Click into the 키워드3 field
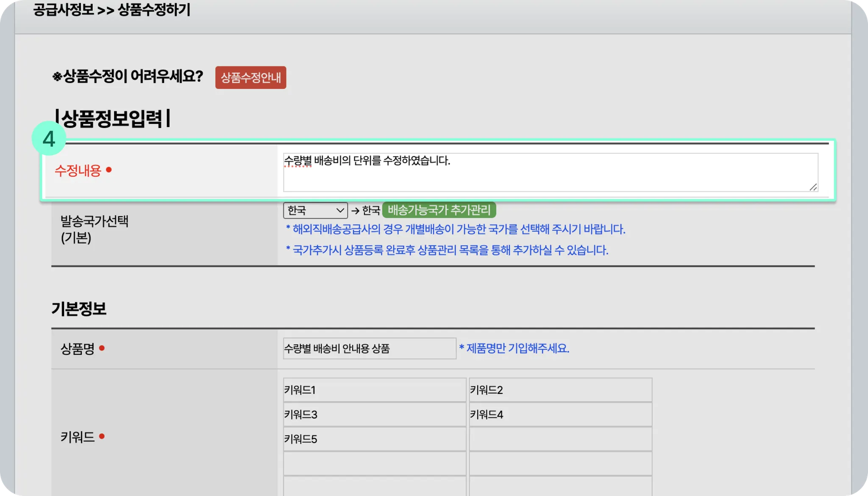 coord(374,415)
